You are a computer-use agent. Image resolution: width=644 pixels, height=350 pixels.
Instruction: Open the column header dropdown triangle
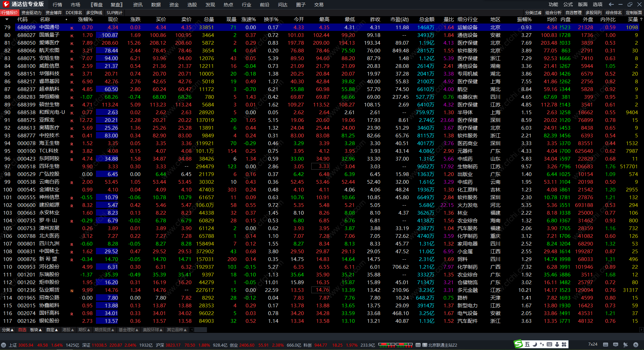pos(7,19)
